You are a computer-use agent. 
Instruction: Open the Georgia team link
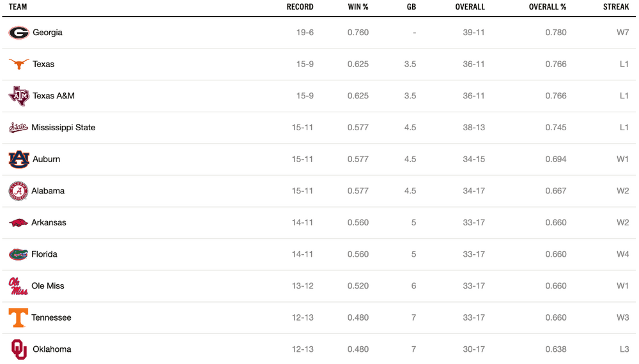[x=48, y=33]
